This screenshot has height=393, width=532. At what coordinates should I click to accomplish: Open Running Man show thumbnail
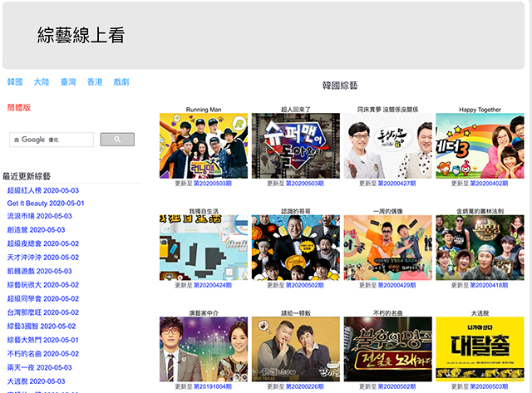204,145
